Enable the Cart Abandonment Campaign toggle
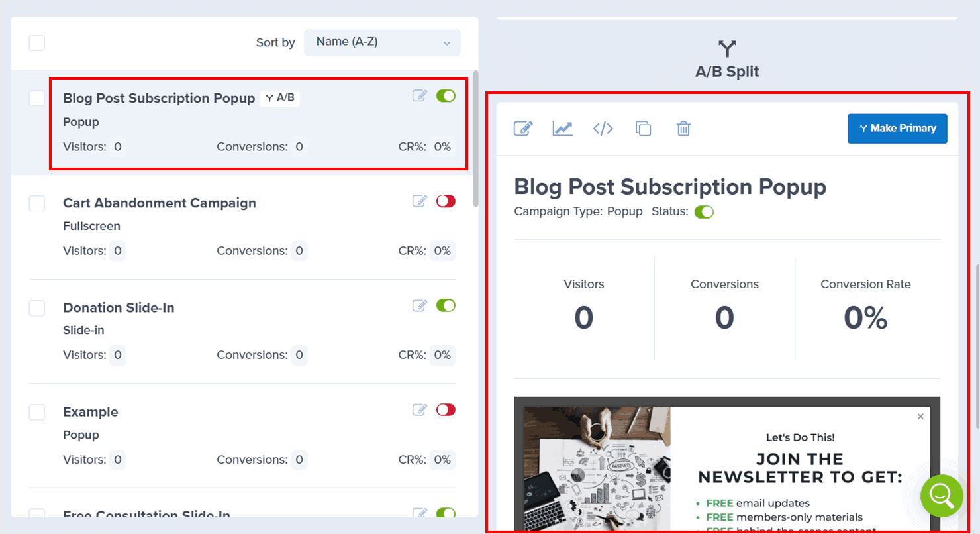 [446, 201]
